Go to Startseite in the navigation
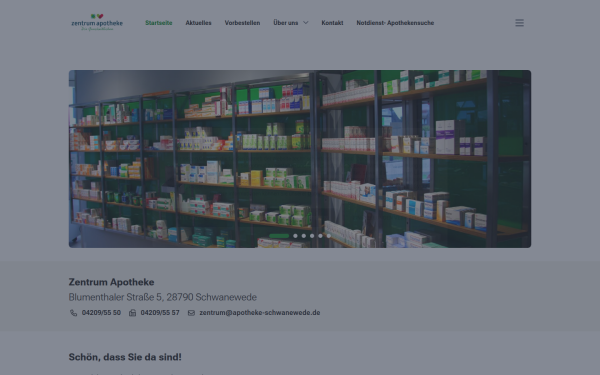The width and height of the screenshot is (600, 375). pyautogui.click(x=159, y=23)
